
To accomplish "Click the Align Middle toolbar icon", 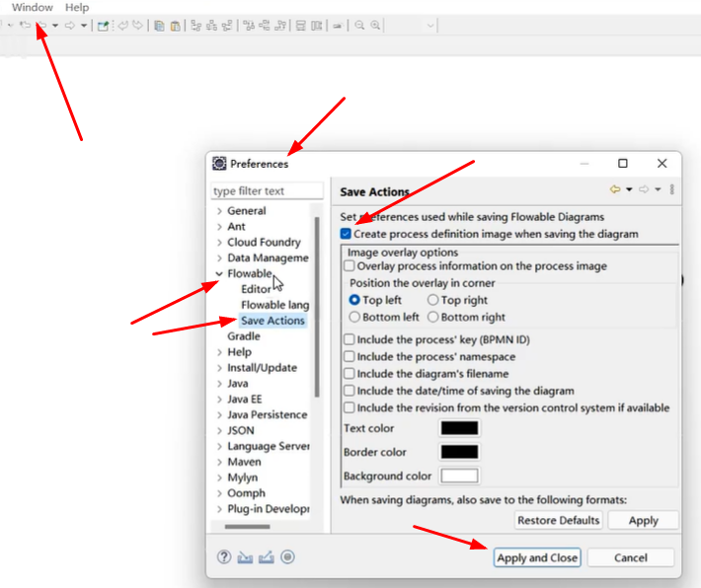I will [265, 26].
